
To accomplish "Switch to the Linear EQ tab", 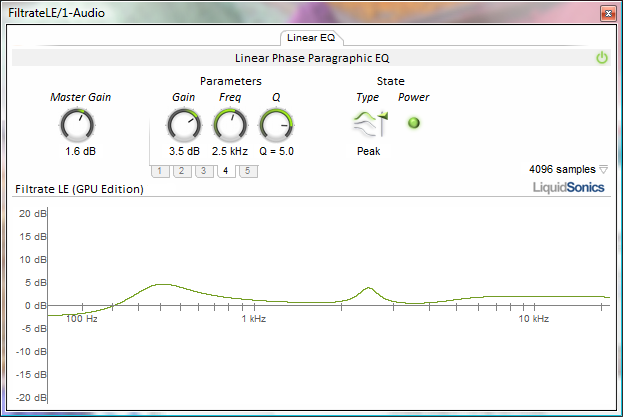I will coord(310,38).
